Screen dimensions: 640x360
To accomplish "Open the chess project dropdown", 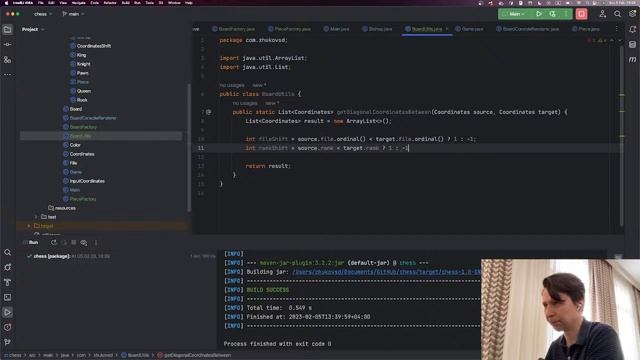I will coord(43,14).
